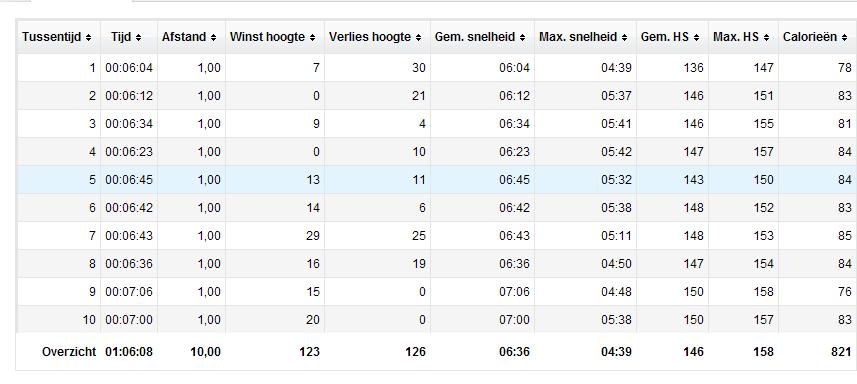Click the Overzicht total time 01:06:08
857x384 pixels.
click(x=129, y=352)
